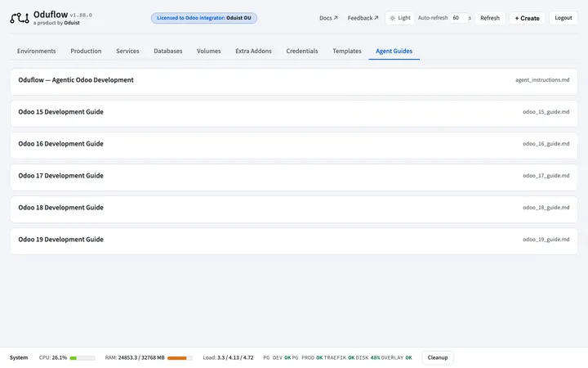Screen dimensions: 588x368
Task: Click the PG PROD OK status
Action: coord(308,358)
